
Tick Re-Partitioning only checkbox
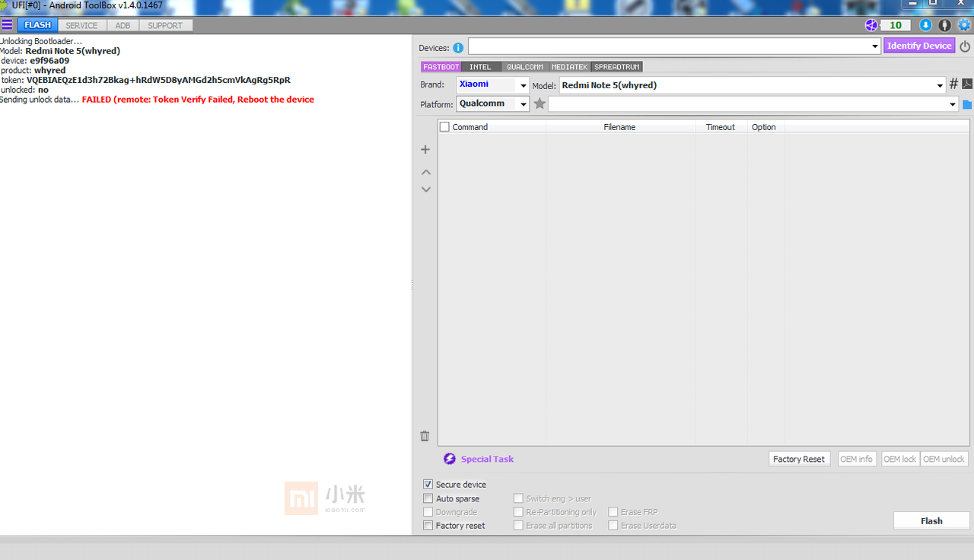click(x=518, y=512)
